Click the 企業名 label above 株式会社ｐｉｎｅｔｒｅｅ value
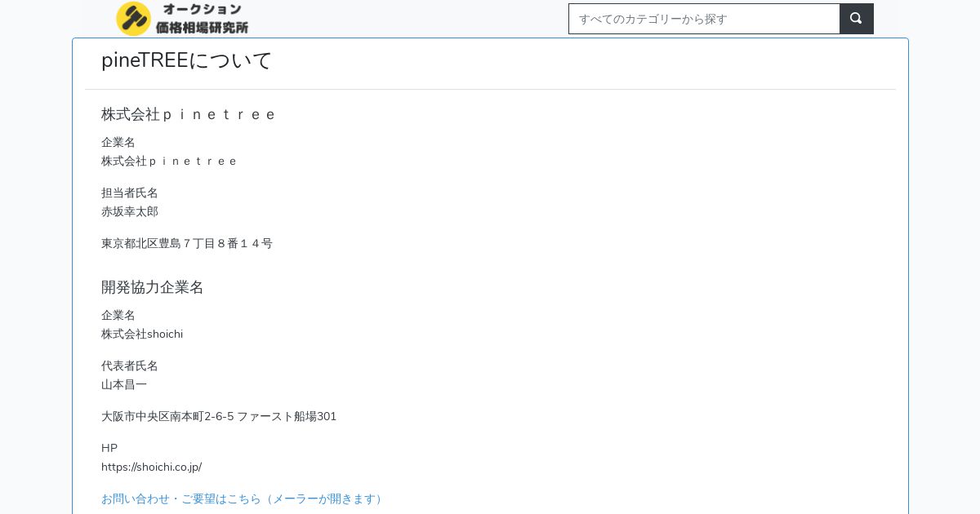 point(118,142)
